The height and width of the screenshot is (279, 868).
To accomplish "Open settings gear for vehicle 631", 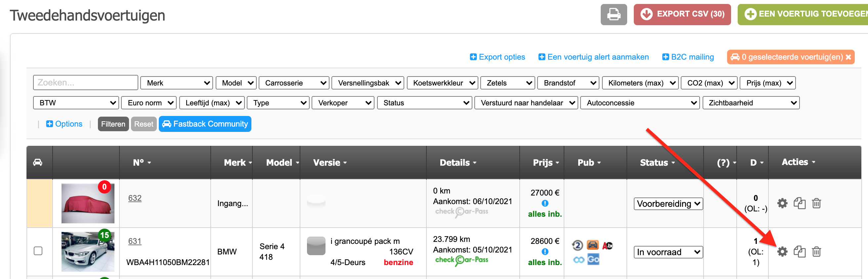I will [782, 251].
